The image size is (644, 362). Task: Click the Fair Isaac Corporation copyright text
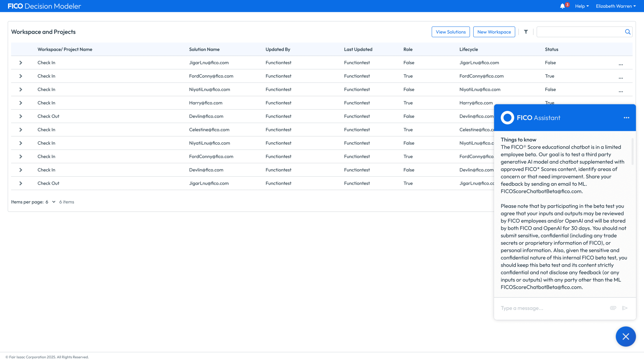point(47,357)
